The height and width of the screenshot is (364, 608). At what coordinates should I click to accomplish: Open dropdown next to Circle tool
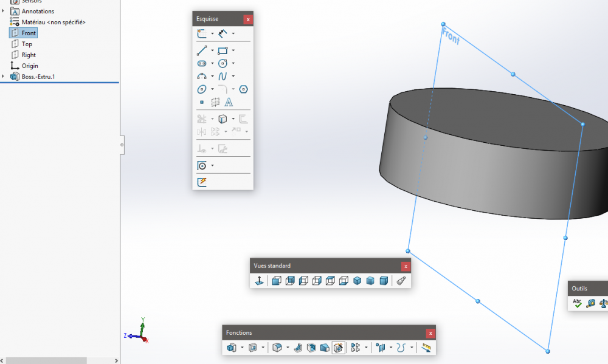tap(233, 63)
